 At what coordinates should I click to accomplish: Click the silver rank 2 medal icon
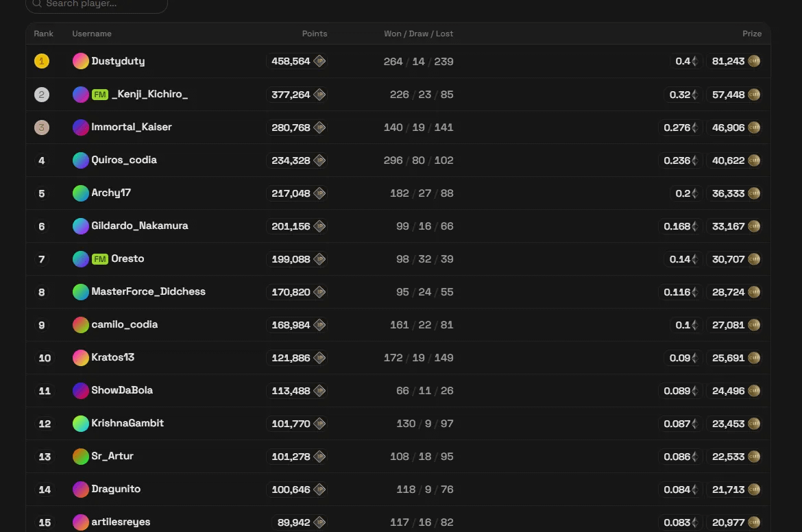pos(42,95)
